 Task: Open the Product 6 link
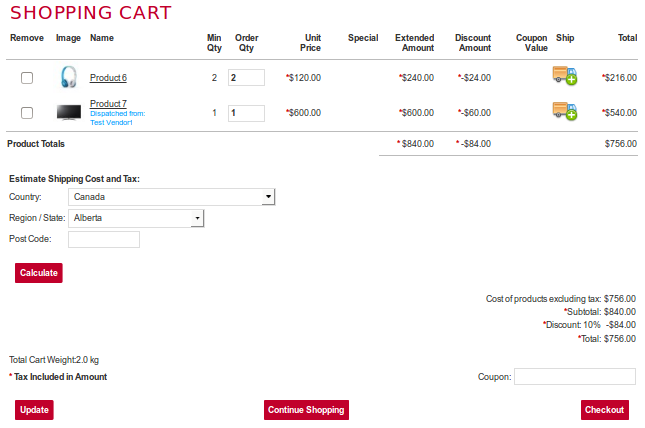click(x=108, y=78)
